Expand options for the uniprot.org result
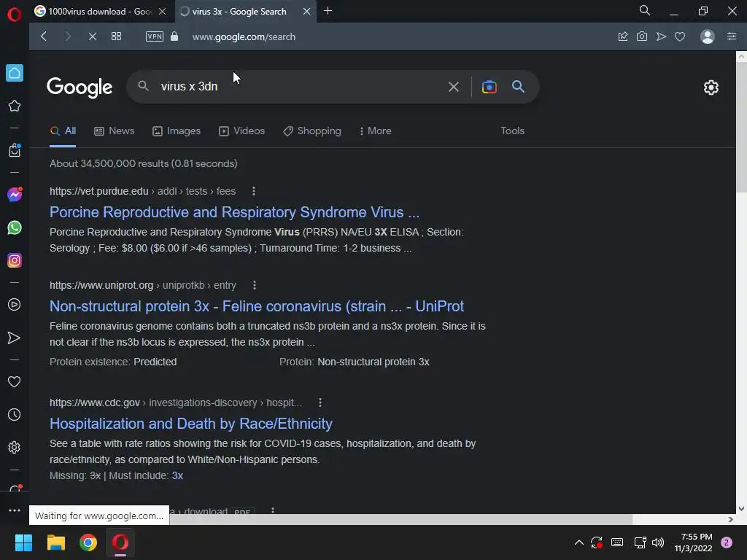This screenshot has height=560, width=747. (255, 285)
